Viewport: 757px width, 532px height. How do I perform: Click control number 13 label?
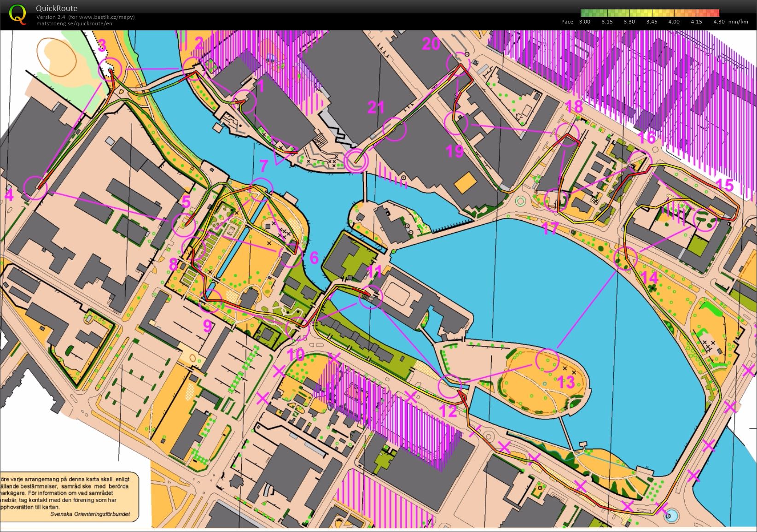tap(566, 382)
